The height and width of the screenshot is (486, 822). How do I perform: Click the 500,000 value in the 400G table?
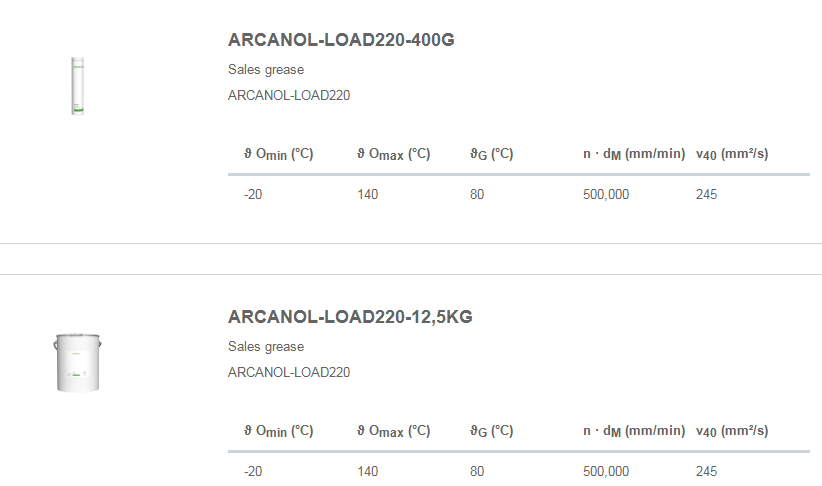pos(606,195)
